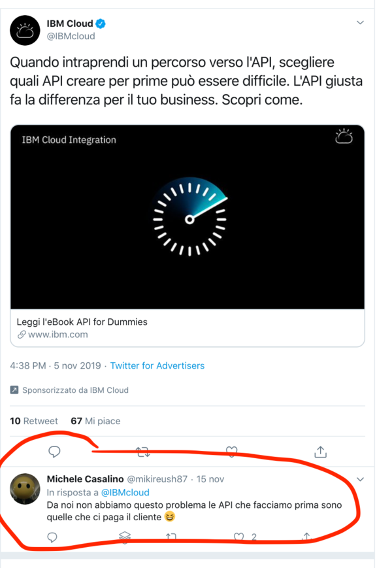
Task: Open the @IBMcloud mention in the reply
Action: [125, 492]
